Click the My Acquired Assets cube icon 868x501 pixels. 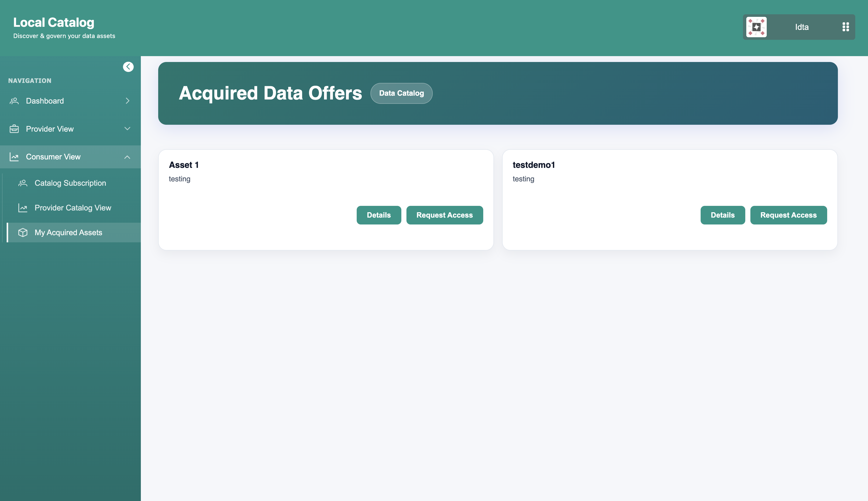click(x=23, y=233)
